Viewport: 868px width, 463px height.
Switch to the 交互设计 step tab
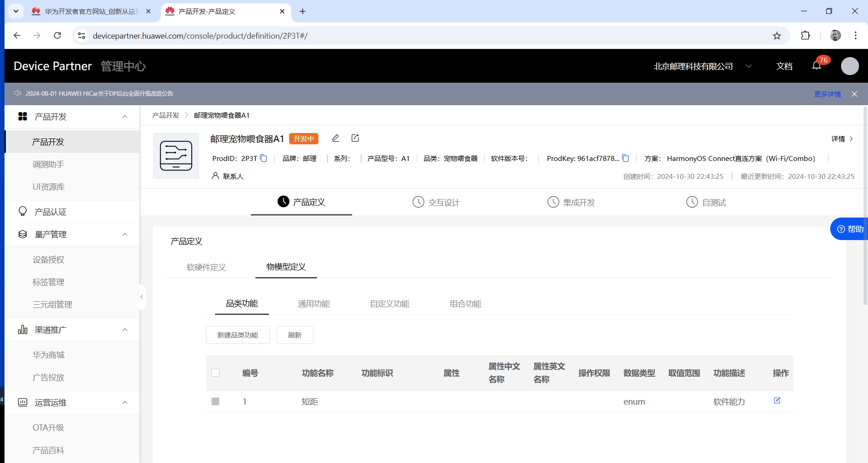coord(436,202)
